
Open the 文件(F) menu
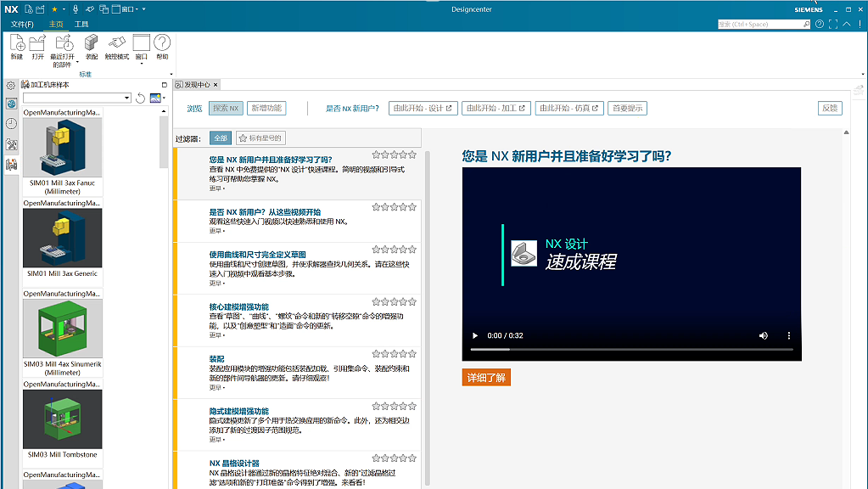pos(22,25)
